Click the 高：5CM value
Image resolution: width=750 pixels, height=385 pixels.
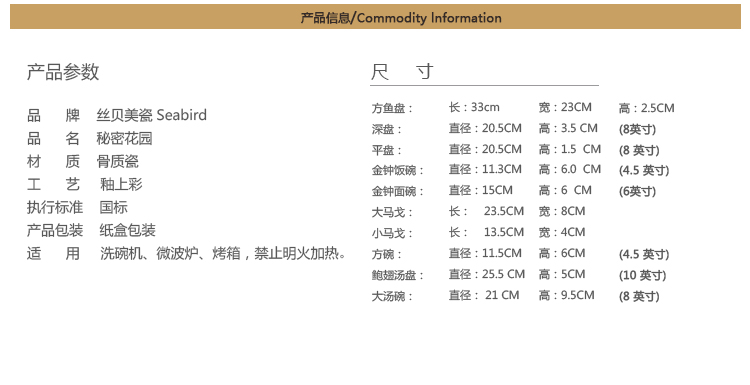pyautogui.click(x=562, y=275)
